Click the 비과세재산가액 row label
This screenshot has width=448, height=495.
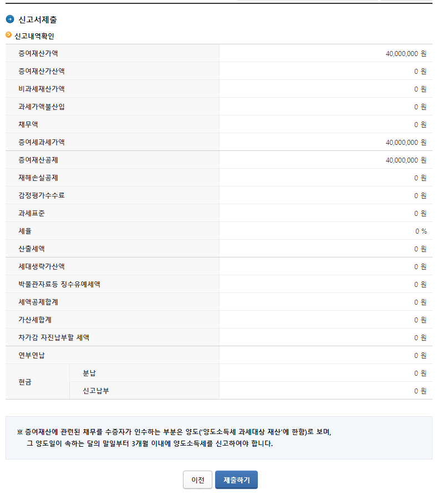(x=42, y=89)
